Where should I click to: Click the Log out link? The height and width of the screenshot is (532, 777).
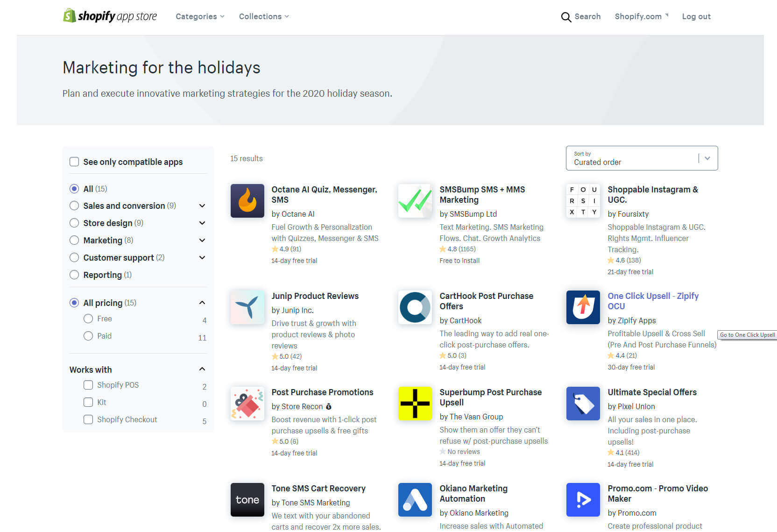696,16
